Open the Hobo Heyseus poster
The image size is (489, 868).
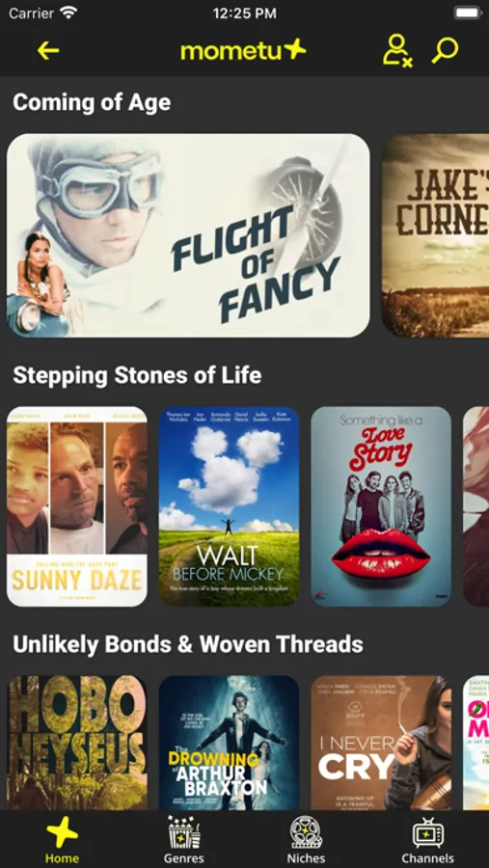coord(77,743)
